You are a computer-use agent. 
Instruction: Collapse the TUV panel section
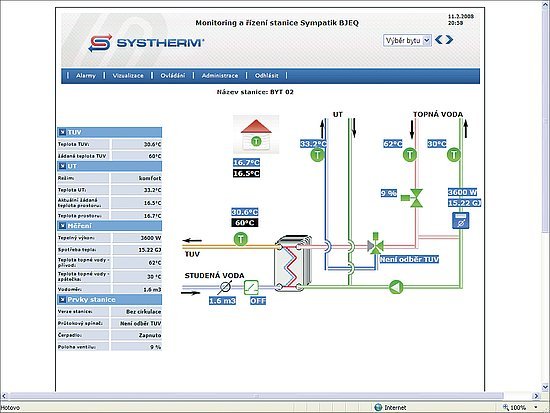pos(62,132)
